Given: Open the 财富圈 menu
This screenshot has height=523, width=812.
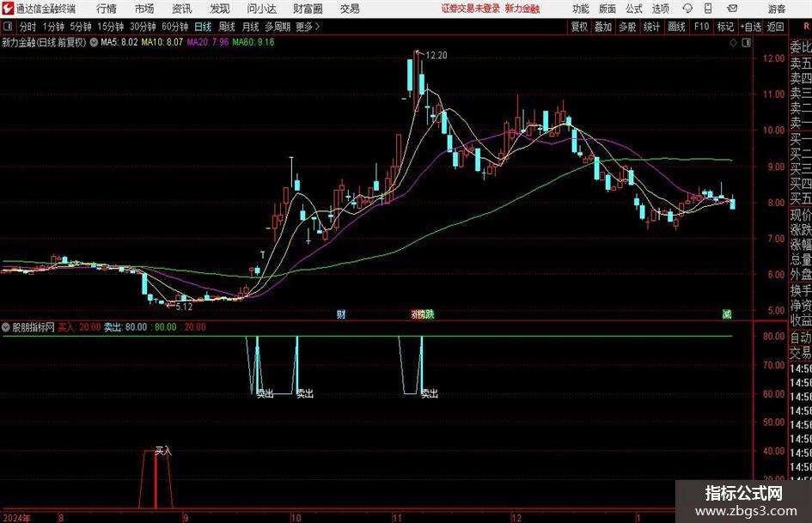Looking at the screenshot, I should [308, 9].
